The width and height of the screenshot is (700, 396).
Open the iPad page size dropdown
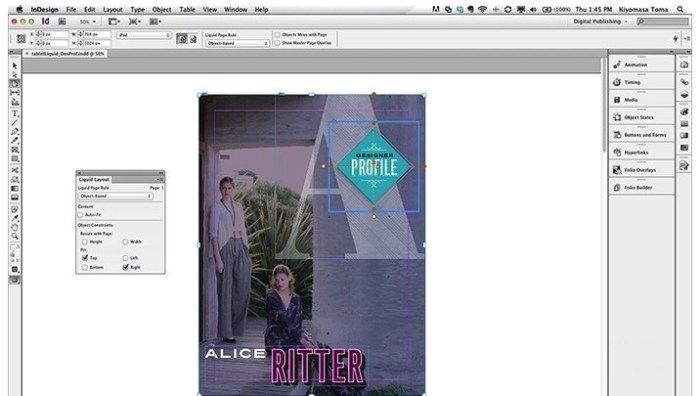[144, 35]
